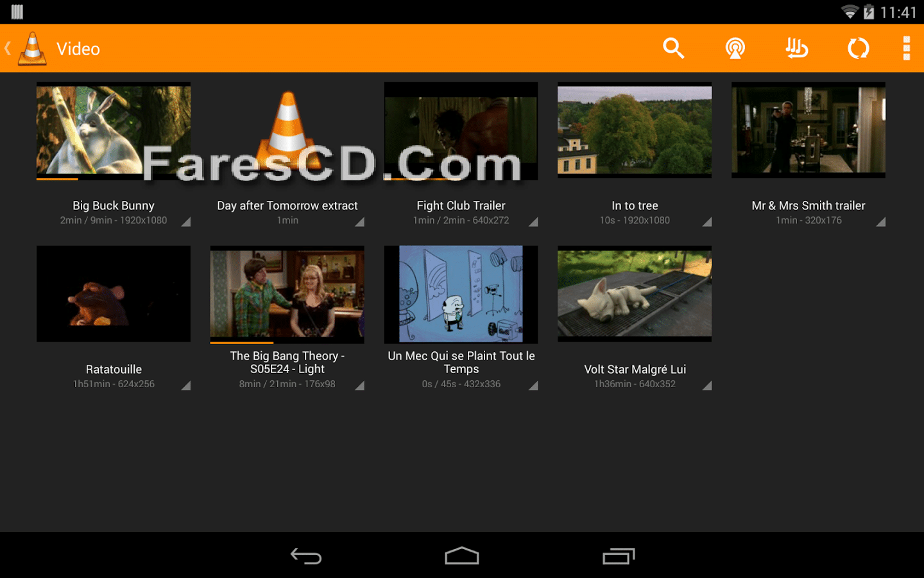Click In to tree title text
924x578 pixels.
(x=635, y=206)
